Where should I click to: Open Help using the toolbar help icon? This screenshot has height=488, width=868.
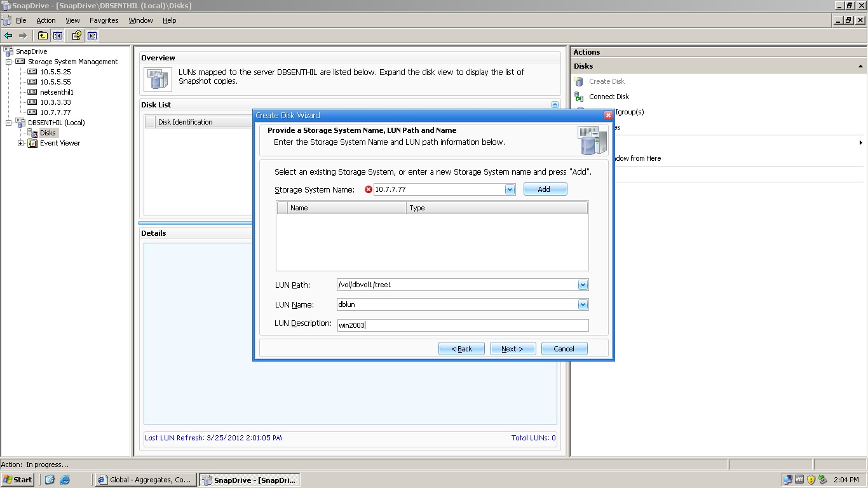(76, 36)
